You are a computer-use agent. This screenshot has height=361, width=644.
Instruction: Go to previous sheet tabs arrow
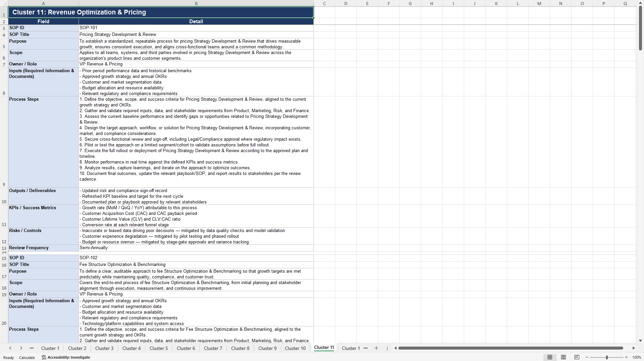point(10,348)
